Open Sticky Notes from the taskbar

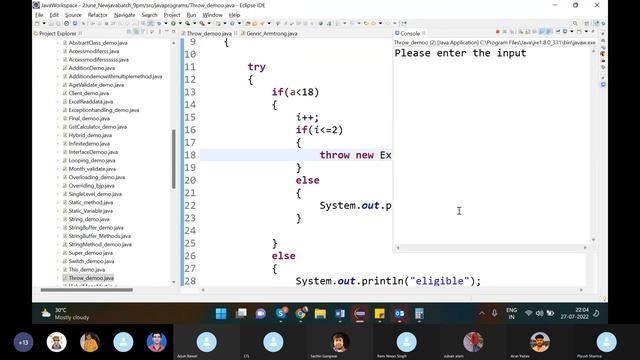click(x=380, y=313)
